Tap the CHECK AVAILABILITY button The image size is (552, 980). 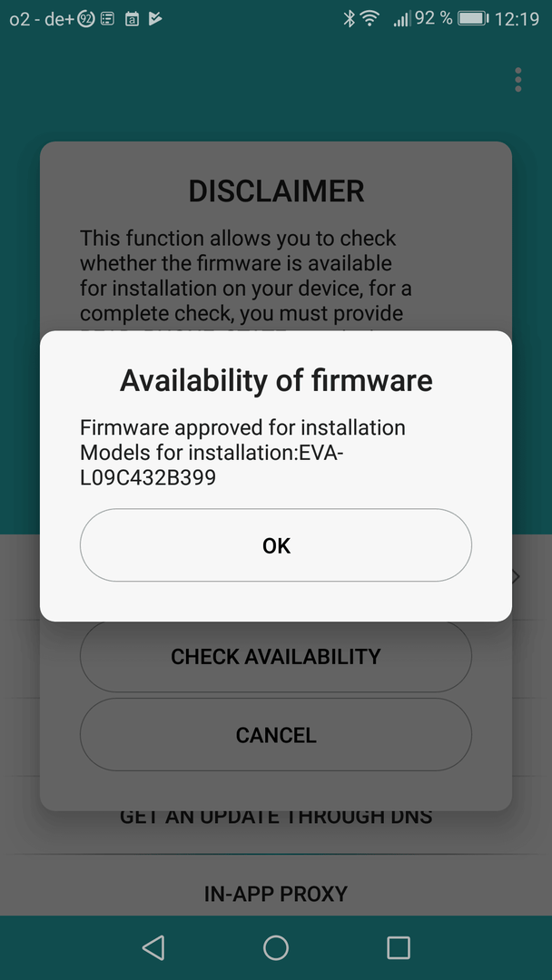[x=276, y=656]
